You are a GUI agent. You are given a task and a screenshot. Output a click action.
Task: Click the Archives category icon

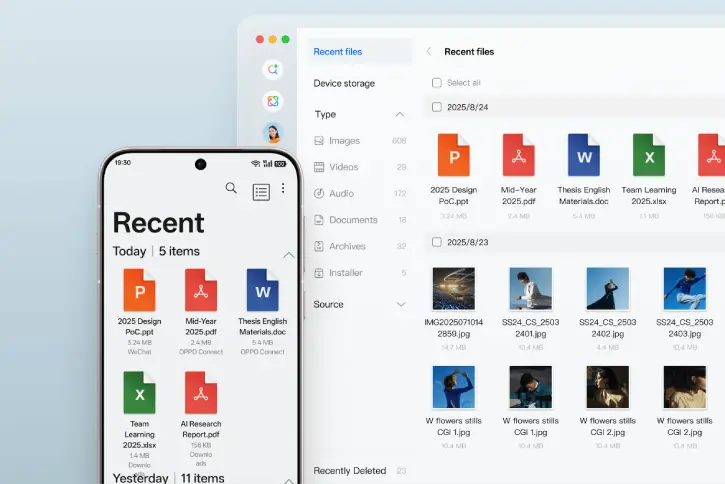coord(319,246)
